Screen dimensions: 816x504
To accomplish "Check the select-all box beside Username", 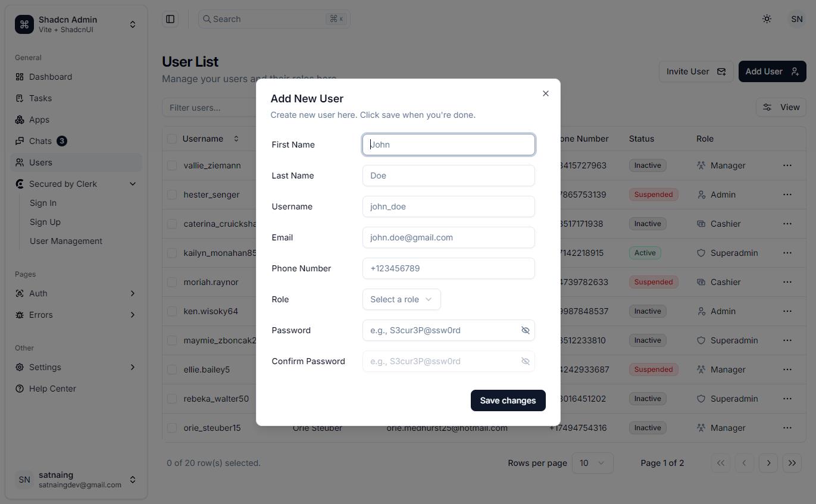I will click(172, 139).
